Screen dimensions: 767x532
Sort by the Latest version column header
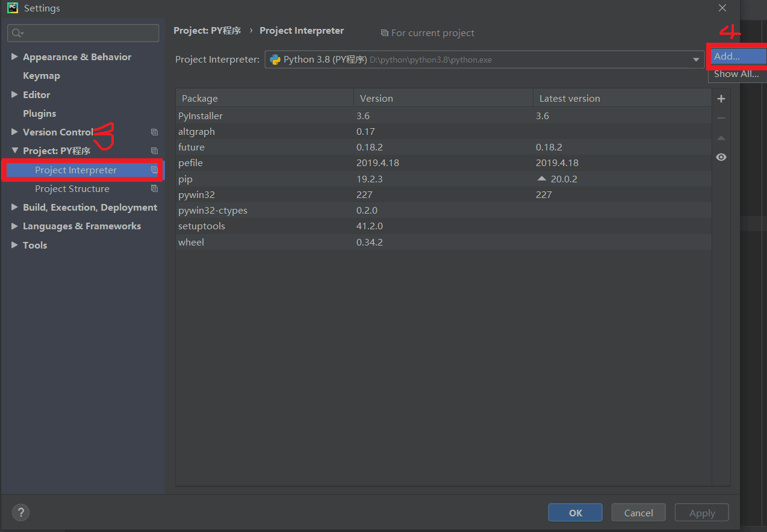(622, 98)
